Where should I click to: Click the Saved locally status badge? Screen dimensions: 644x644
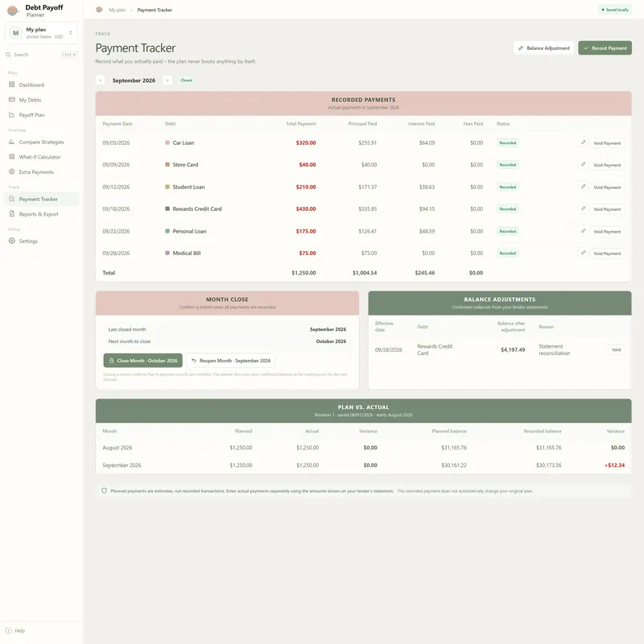[615, 10]
